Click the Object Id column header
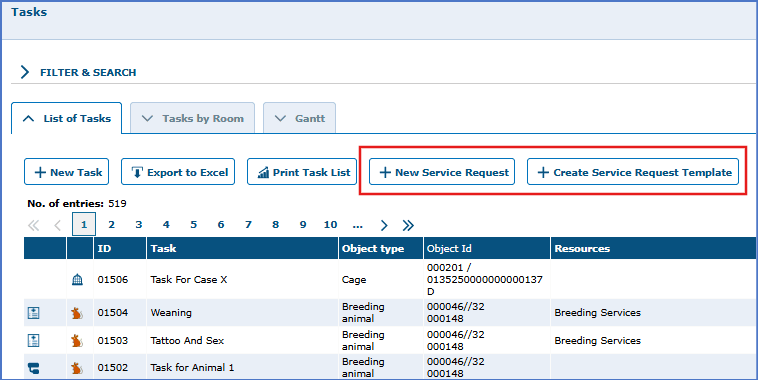 pyautogui.click(x=487, y=248)
